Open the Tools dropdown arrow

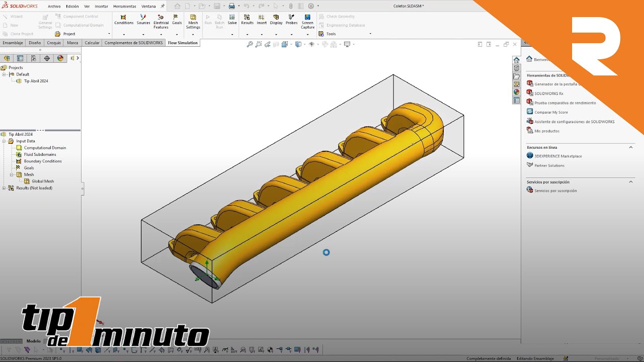[370, 34]
